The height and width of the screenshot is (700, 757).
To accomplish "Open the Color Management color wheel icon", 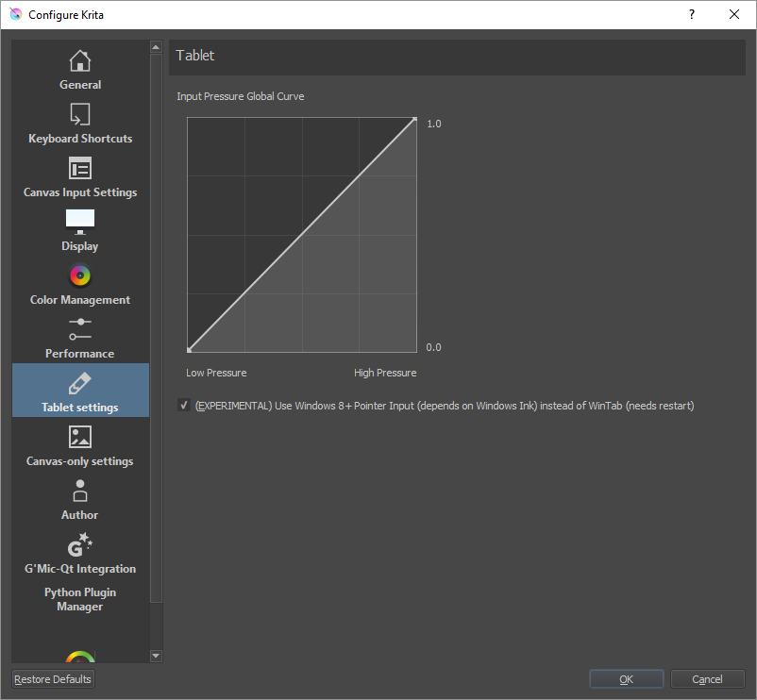I will [x=80, y=275].
